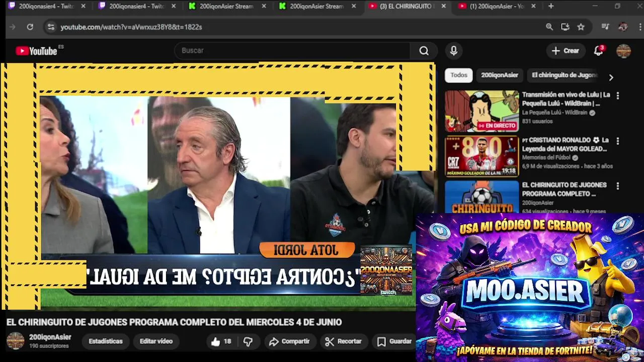Close the (3) EL CHIRINGUITO tab
The height and width of the screenshot is (362, 644).
pyautogui.click(x=443, y=6)
